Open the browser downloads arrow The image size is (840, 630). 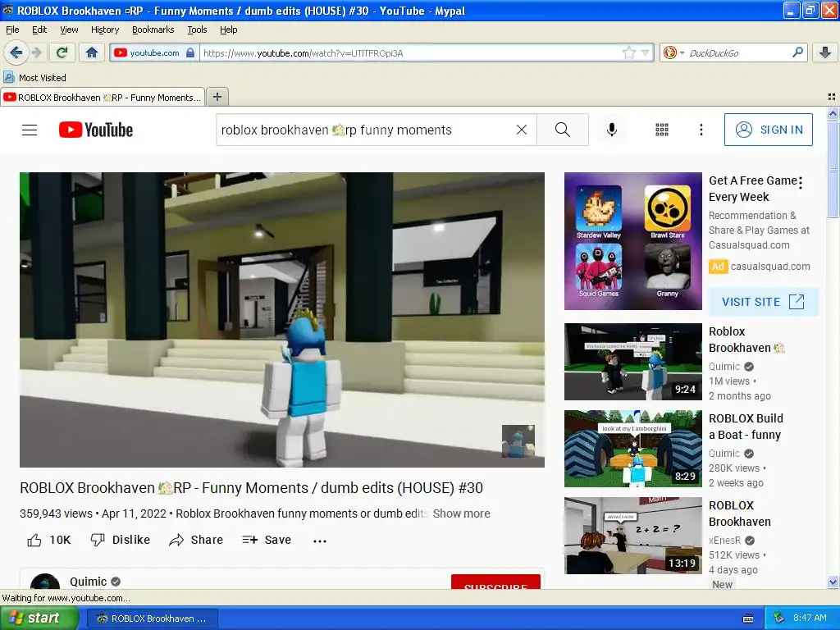coord(825,52)
